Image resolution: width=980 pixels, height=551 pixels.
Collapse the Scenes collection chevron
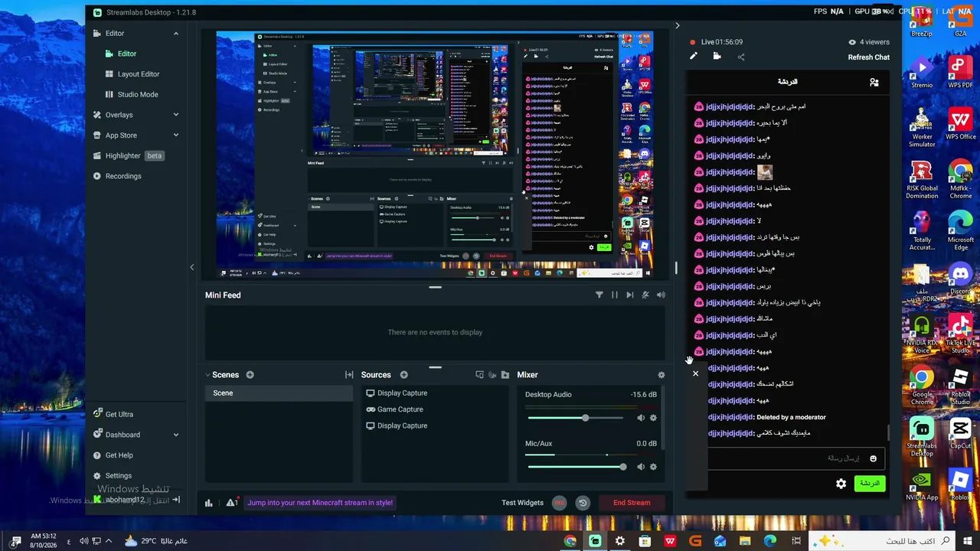point(207,375)
